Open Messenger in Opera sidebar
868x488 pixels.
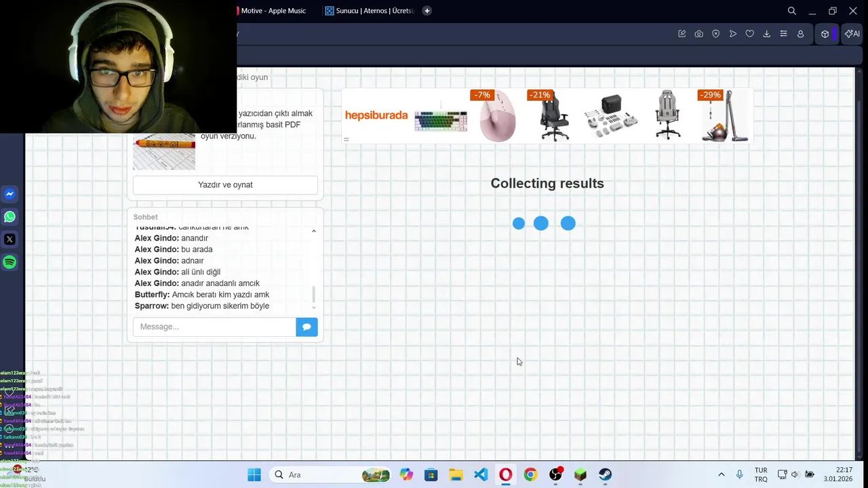click(x=9, y=194)
